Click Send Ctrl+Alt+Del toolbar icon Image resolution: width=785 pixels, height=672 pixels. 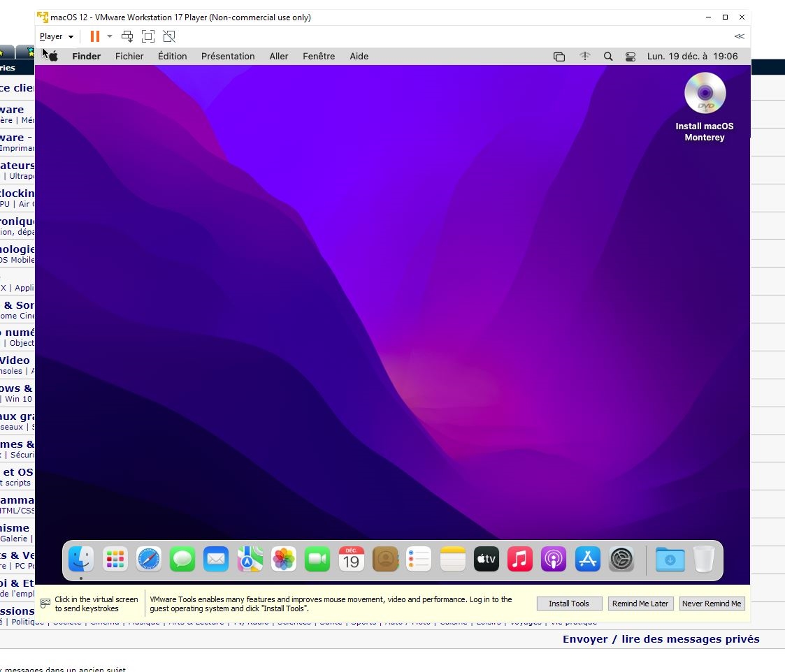click(x=127, y=36)
